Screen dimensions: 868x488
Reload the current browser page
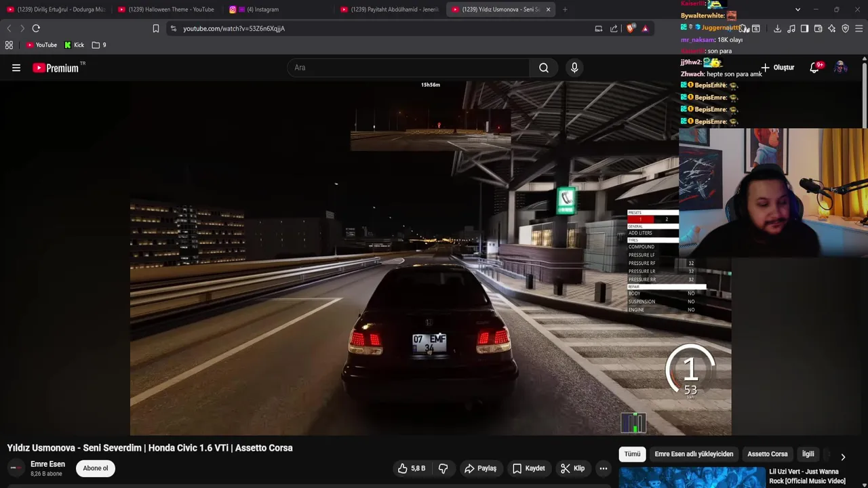pos(36,28)
